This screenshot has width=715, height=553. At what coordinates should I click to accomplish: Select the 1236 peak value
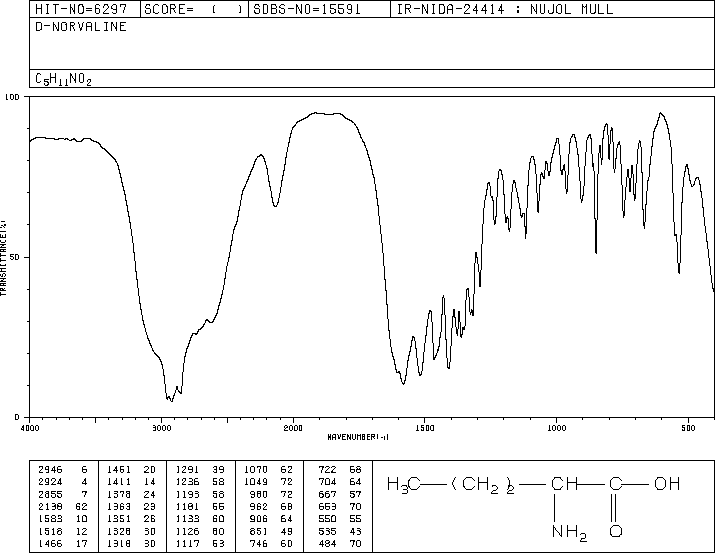click(x=187, y=482)
